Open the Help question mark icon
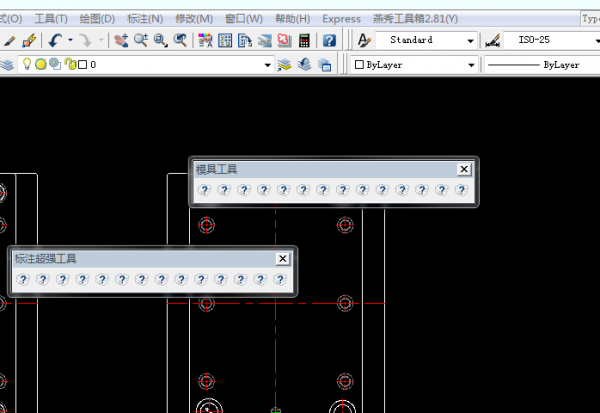 pyautogui.click(x=329, y=40)
